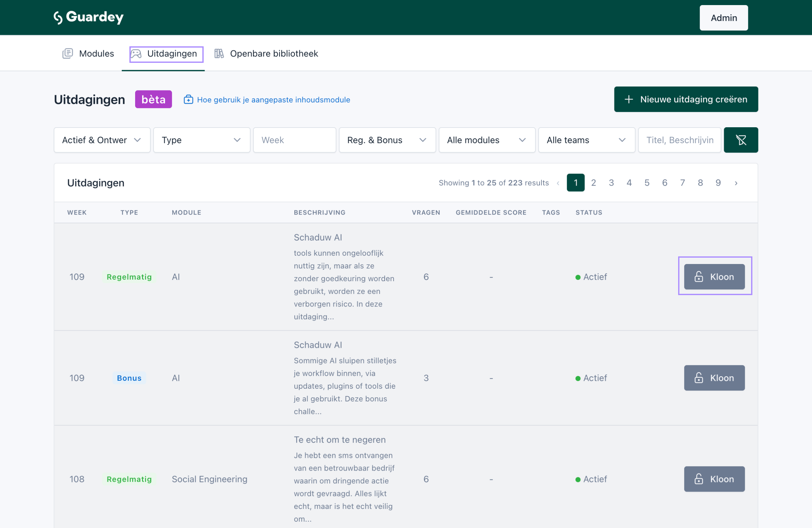Go to page 5 of results
Viewport: 812px width, 528px height.
pos(646,183)
